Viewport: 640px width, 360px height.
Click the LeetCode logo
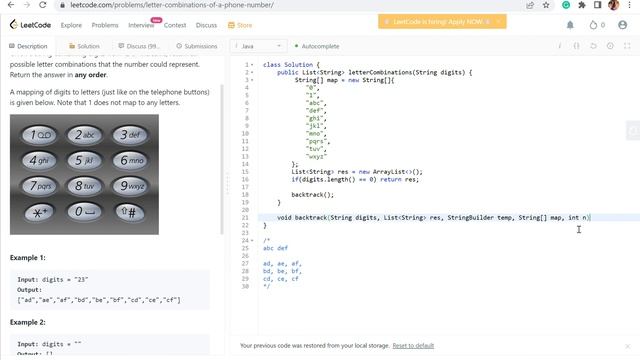pos(30,25)
